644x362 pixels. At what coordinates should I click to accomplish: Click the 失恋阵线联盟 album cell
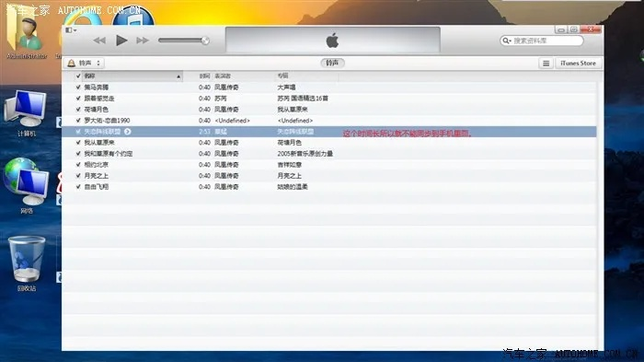[x=295, y=132]
